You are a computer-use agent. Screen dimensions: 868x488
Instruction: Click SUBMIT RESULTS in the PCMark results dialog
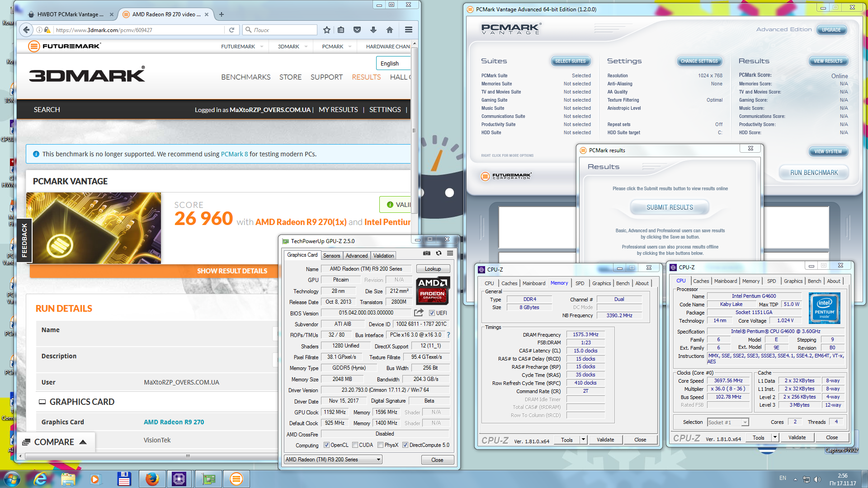(x=670, y=207)
